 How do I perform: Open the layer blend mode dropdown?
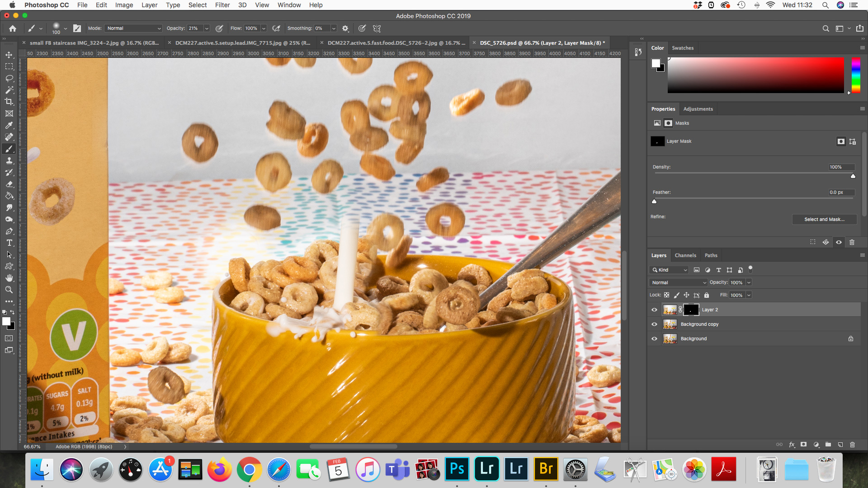pyautogui.click(x=678, y=282)
